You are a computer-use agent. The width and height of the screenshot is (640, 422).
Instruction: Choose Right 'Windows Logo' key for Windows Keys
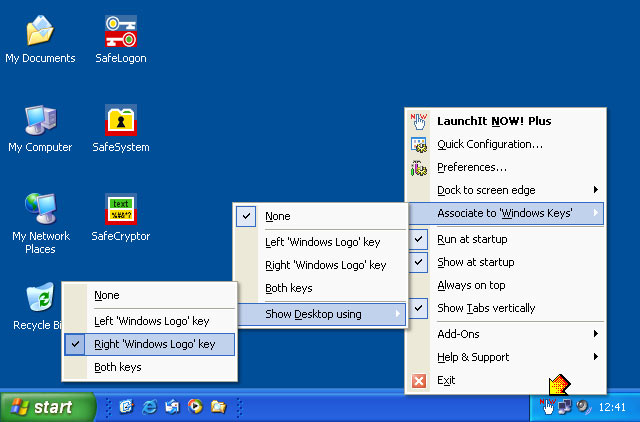(x=322, y=265)
